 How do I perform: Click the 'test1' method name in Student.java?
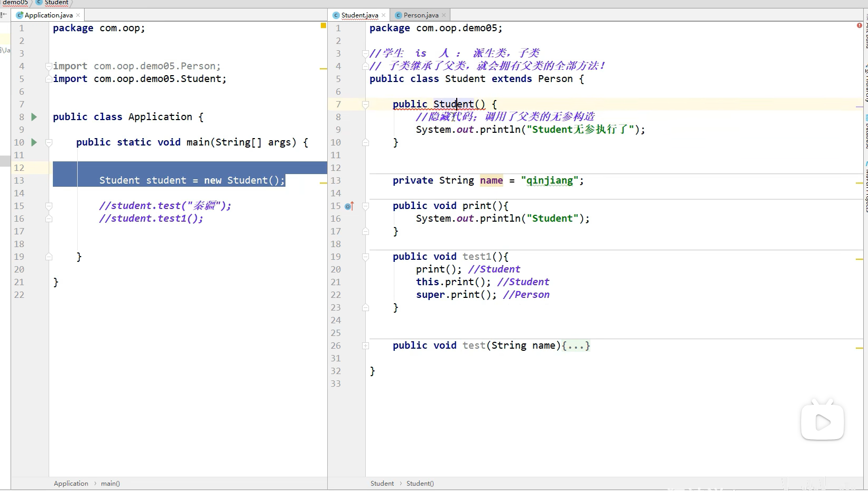477,257
